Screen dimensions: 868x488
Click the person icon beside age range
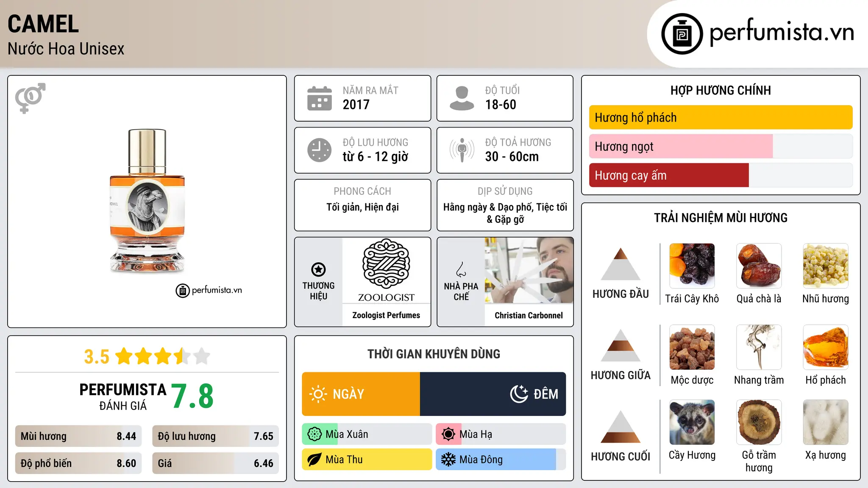pos(462,98)
